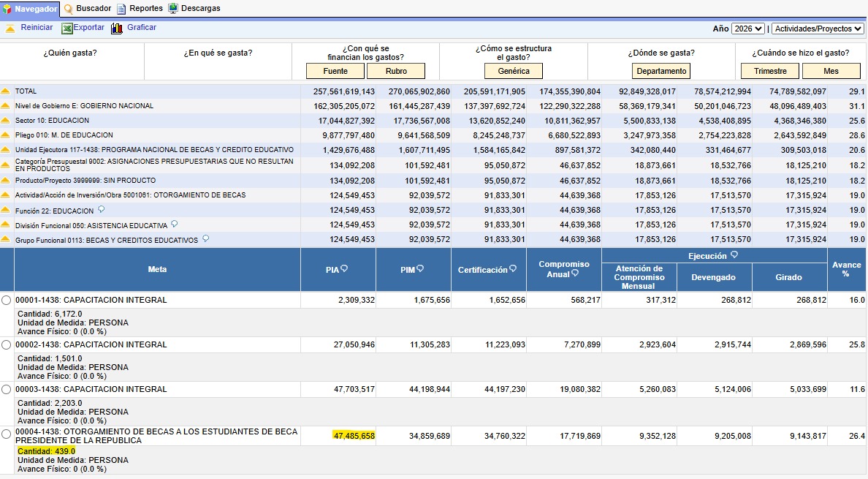Screen dimensions: 868x479
Task: Click Avance % value 25.8
Action: [x=857, y=344]
